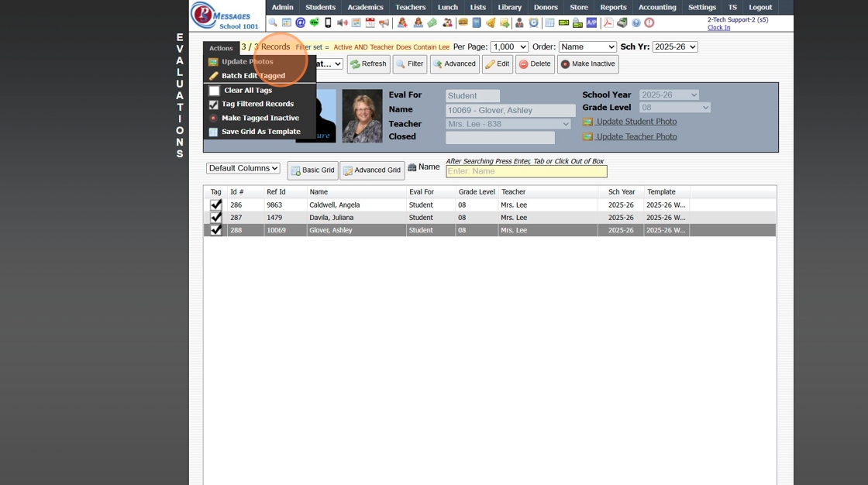Click the speaker sound icon
Image resolution: width=868 pixels, height=485 pixels.
342,22
